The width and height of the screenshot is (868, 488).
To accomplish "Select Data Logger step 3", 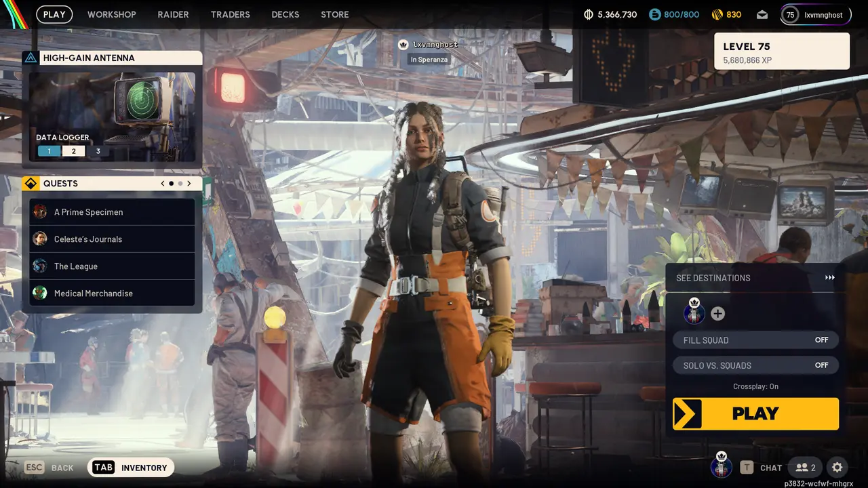I will pos(98,151).
